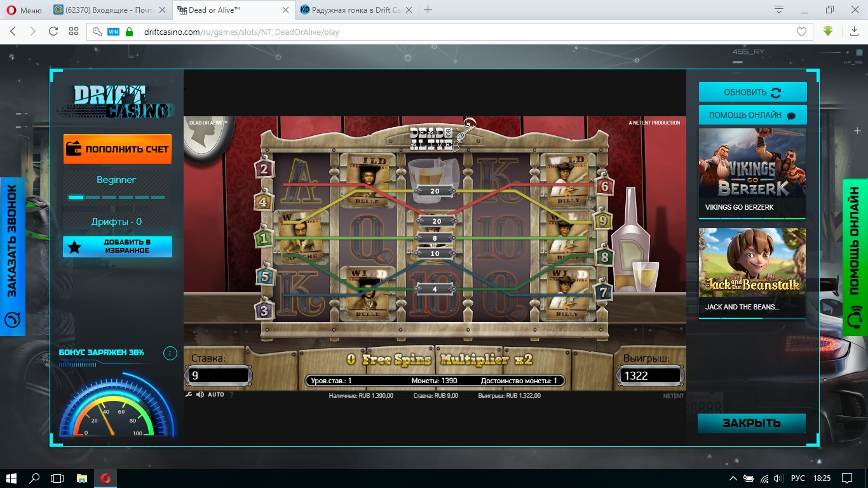The height and width of the screenshot is (488, 868).
Task: Select payline 2 marker
Action: click(264, 169)
